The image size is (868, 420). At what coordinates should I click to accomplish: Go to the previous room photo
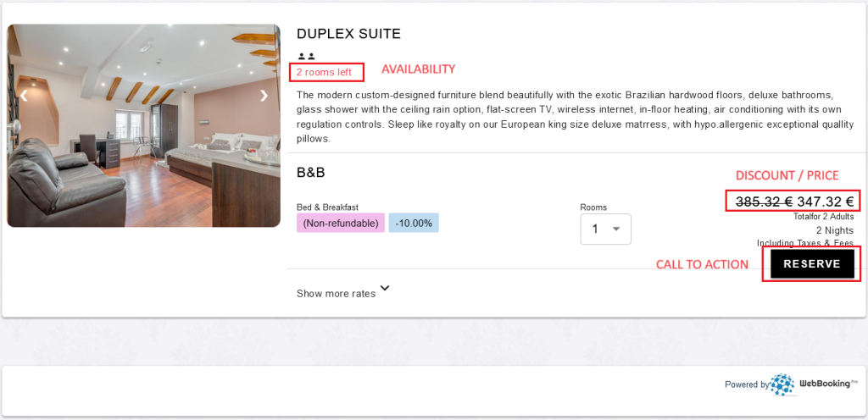(24, 96)
